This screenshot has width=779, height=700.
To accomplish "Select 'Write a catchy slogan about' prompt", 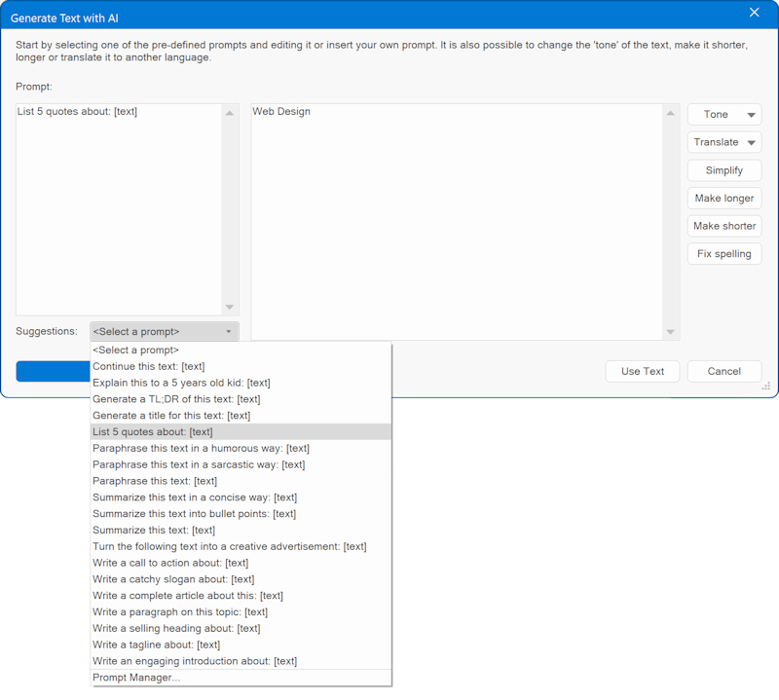I will point(241,580).
